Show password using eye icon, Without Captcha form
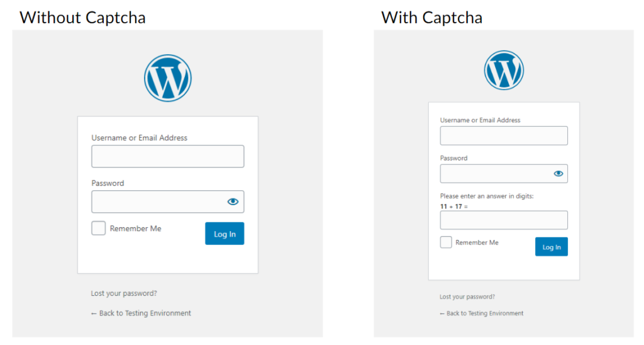 point(233,201)
